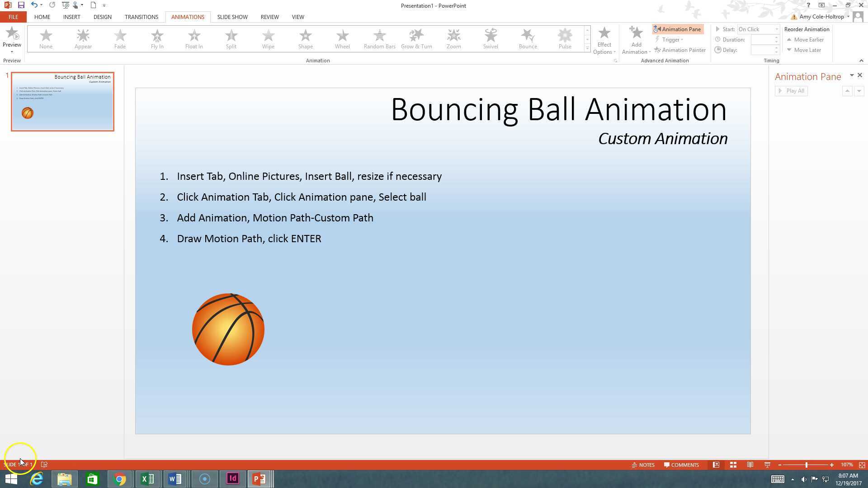Select the Swivel animation effect
The height and width of the screenshot is (488, 868).
point(491,38)
